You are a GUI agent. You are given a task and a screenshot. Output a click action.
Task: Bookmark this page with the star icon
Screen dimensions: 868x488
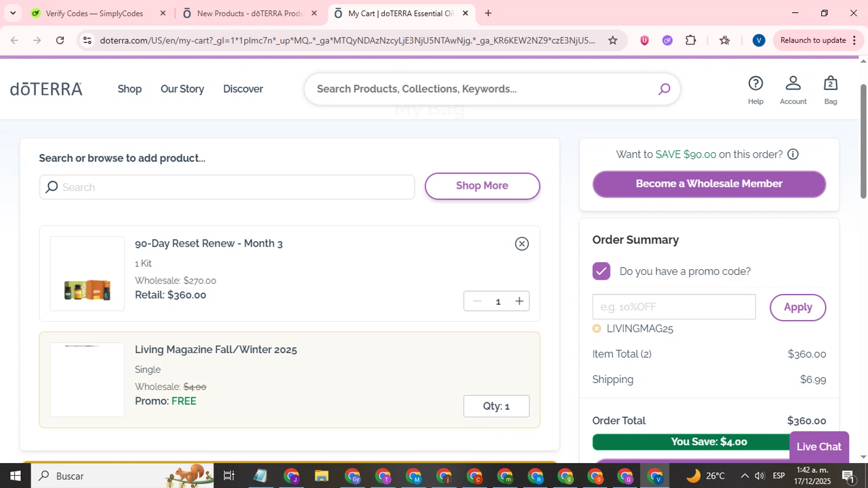(x=612, y=41)
